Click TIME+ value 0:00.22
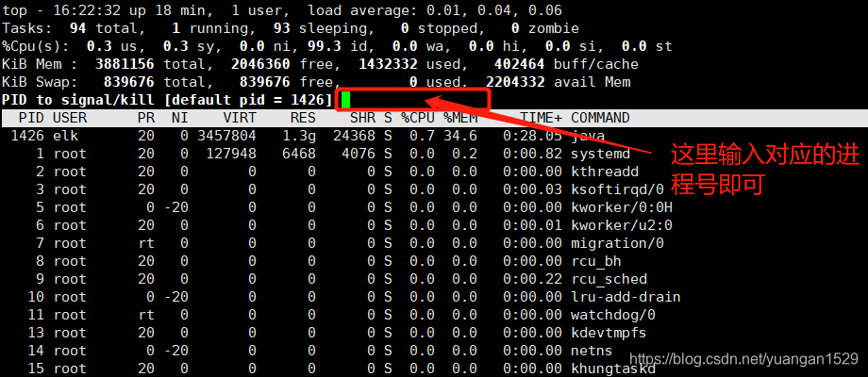Viewport: 868px width, 377px height. pyautogui.click(x=532, y=279)
